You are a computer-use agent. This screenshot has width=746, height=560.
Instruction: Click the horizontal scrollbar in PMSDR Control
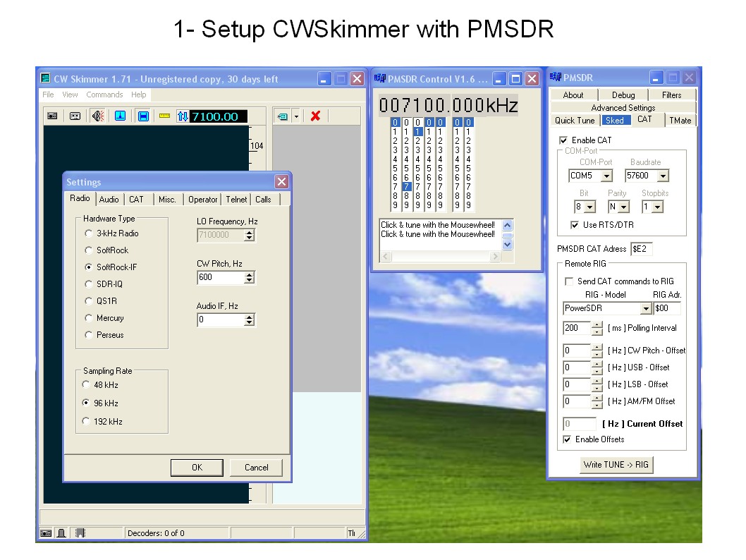click(x=441, y=257)
